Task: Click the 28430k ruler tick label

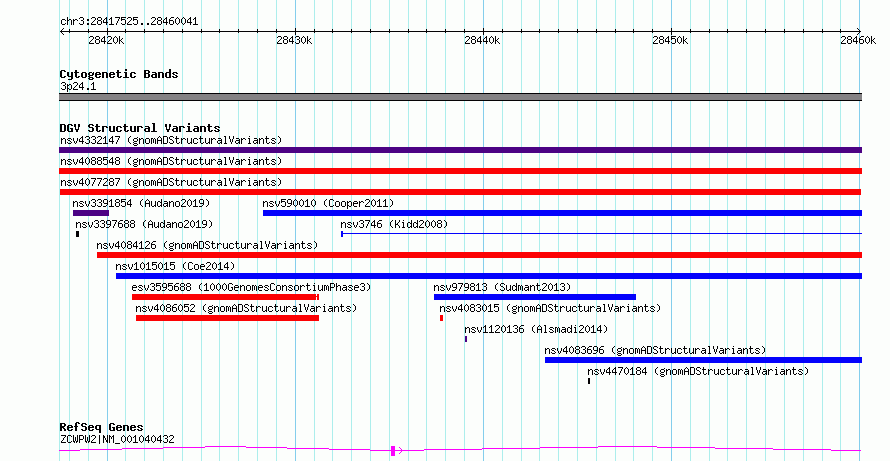Action: click(x=294, y=40)
